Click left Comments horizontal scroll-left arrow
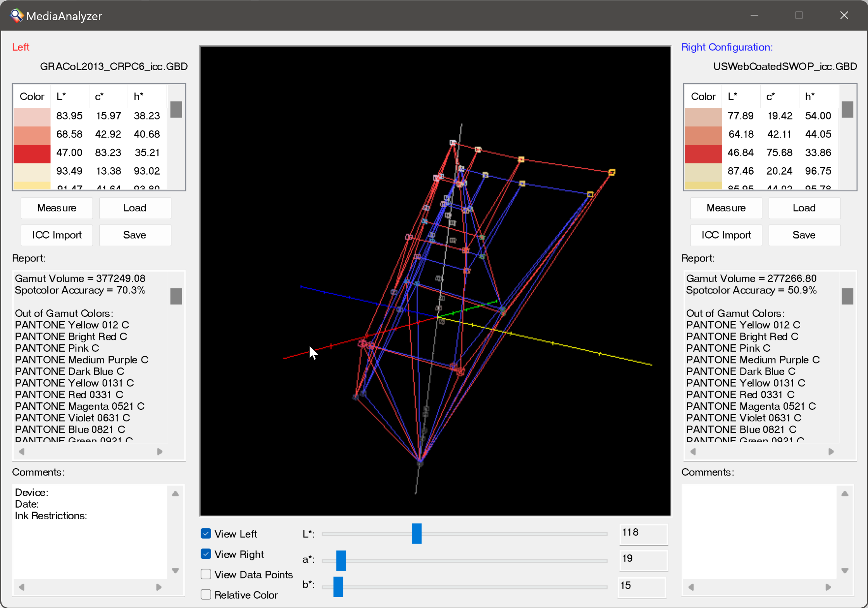Screen dimensions: 868x608 (x=22, y=587)
